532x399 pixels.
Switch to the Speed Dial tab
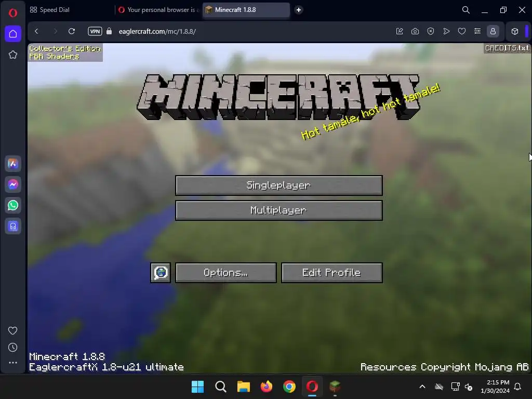click(x=49, y=10)
